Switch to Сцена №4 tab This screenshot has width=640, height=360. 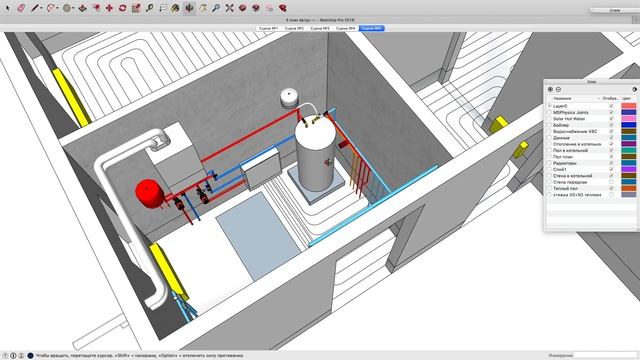[346, 28]
